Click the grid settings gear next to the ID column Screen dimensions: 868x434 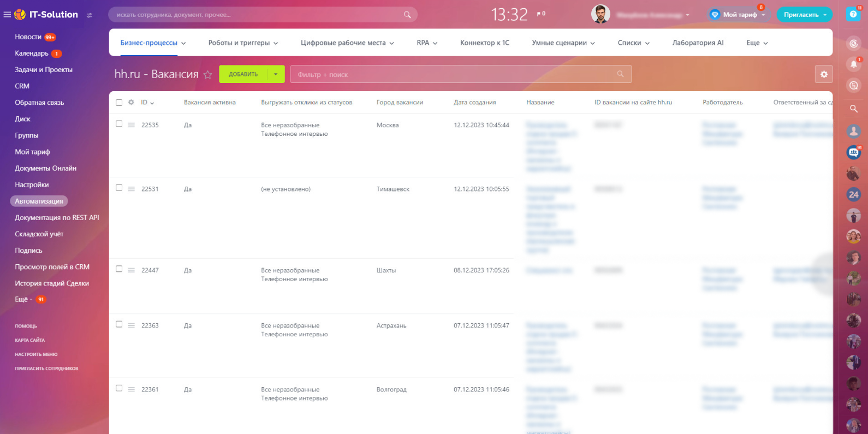pos(131,102)
